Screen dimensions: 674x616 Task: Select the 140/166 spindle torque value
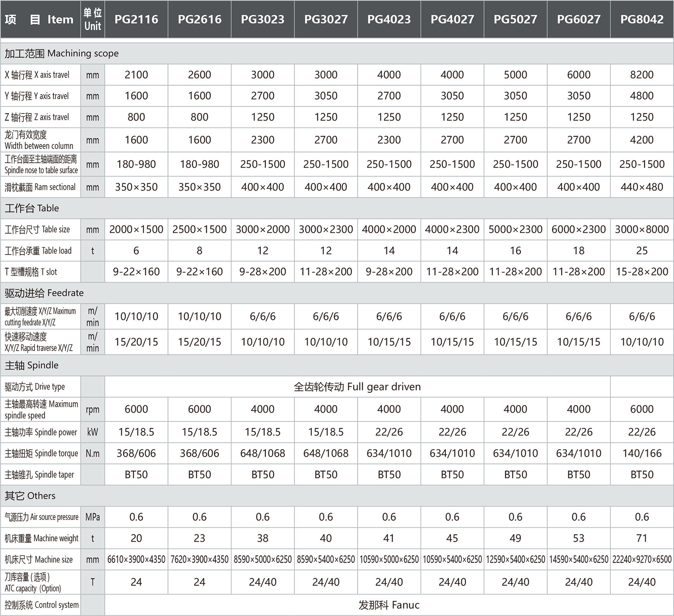tap(641, 453)
